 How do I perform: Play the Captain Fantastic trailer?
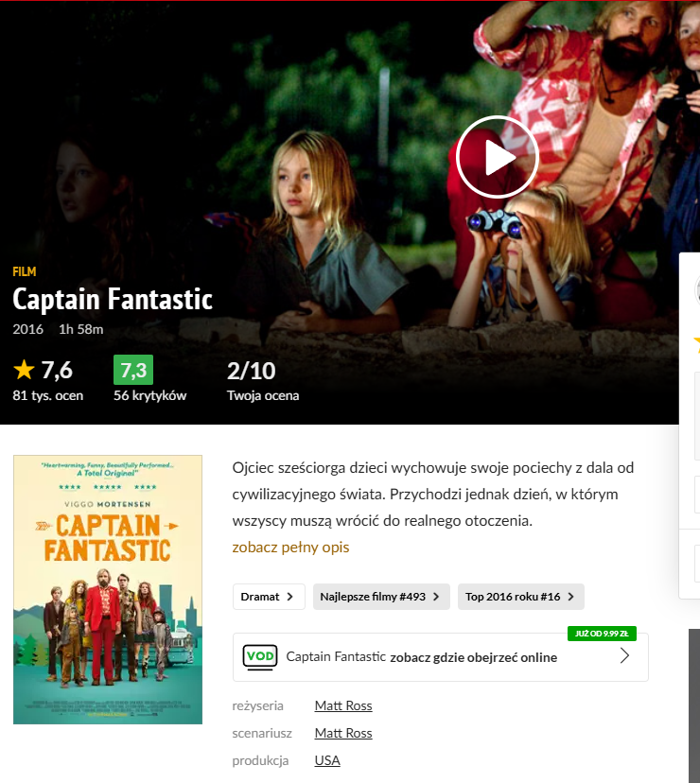[497, 157]
